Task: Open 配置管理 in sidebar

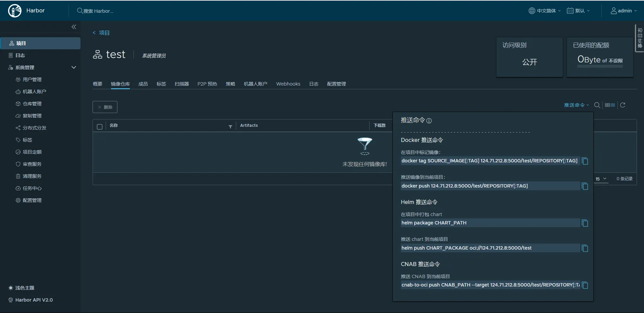Action: [x=29, y=200]
